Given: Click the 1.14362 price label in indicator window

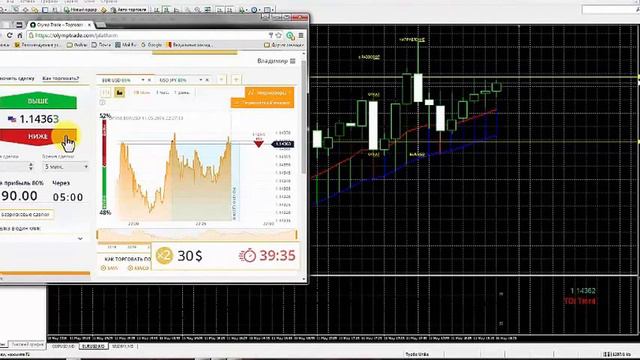Looking at the screenshot, I should (583, 291).
